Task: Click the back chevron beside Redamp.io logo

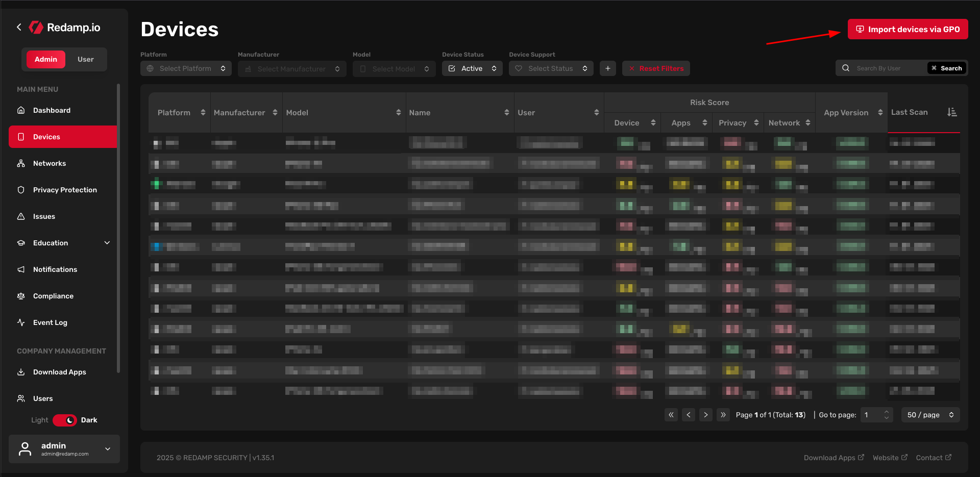Action: coord(19,27)
